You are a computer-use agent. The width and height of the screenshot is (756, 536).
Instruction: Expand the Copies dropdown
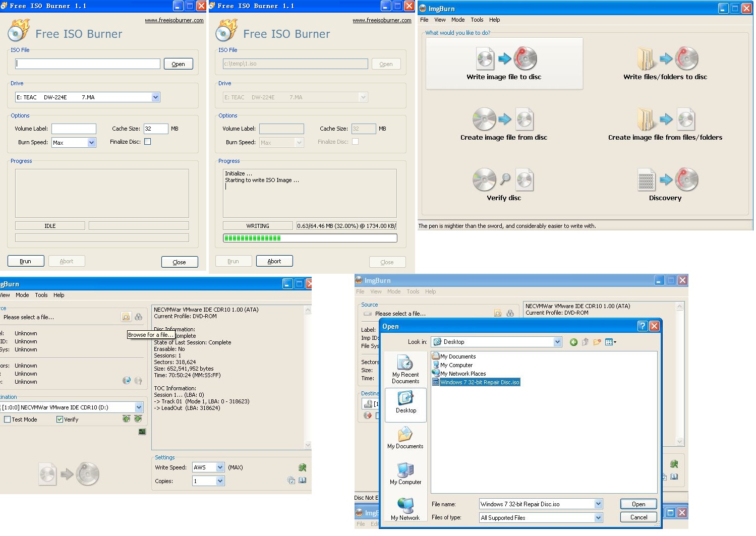coord(220,481)
